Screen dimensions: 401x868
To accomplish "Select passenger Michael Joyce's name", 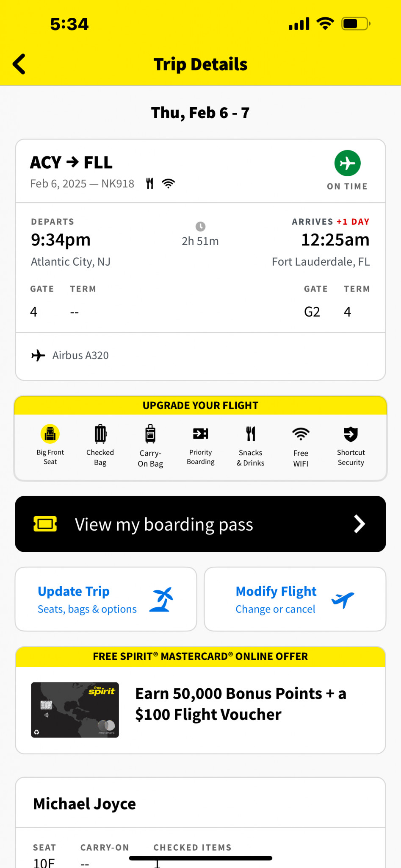I will (x=85, y=804).
